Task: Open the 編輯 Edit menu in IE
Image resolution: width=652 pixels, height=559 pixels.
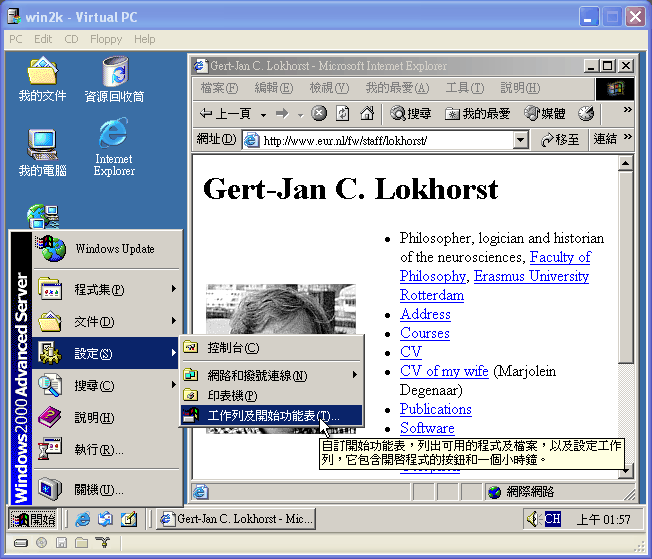Action: tap(274, 88)
